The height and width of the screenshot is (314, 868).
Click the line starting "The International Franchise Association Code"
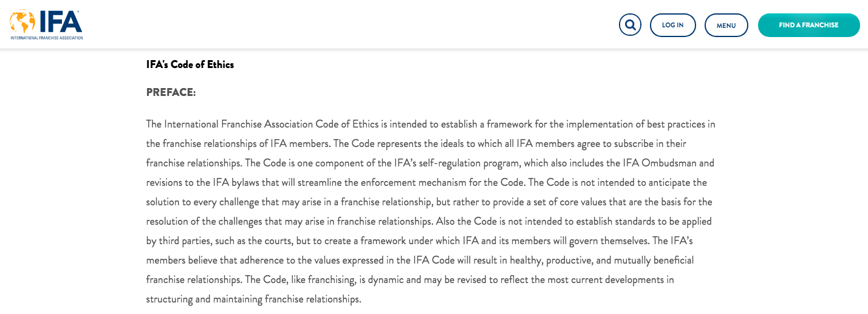(x=431, y=125)
